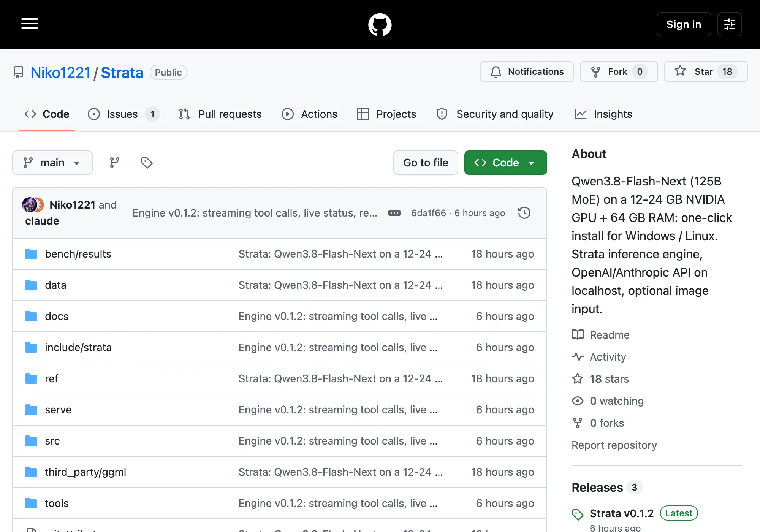This screenshot has width=760, height=532.
Task: Expand the green Code dropdown
Action: pyautogui.click(x=505, y=163)
